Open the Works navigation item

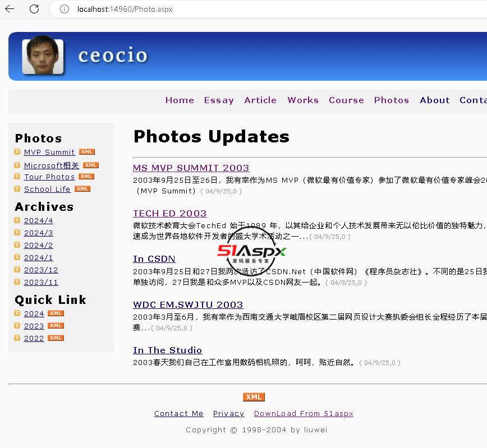point(303,100)
